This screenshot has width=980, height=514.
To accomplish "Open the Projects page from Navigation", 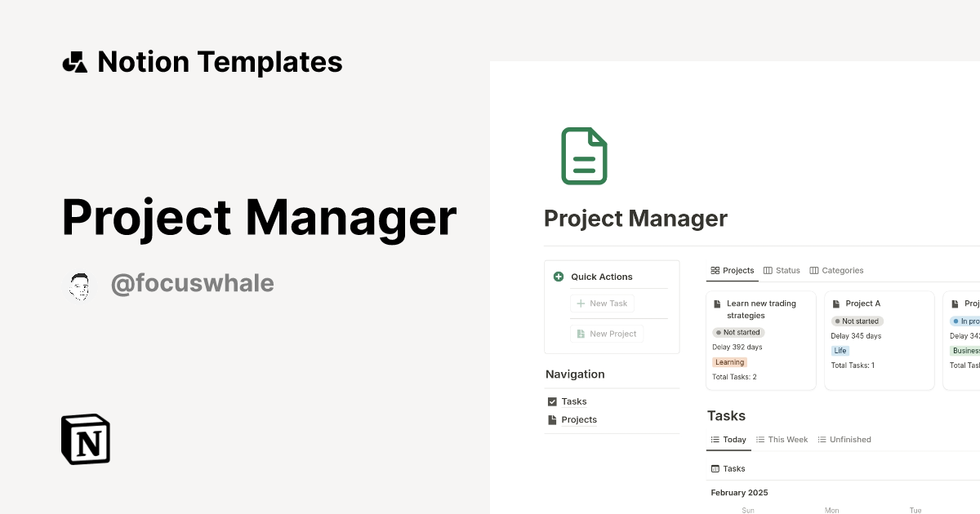I will (x=579, y=419).
